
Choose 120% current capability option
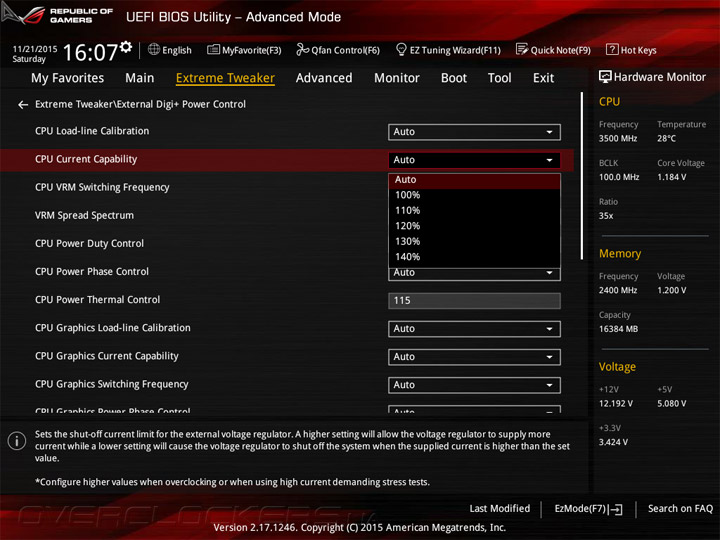tap(474, 226)
